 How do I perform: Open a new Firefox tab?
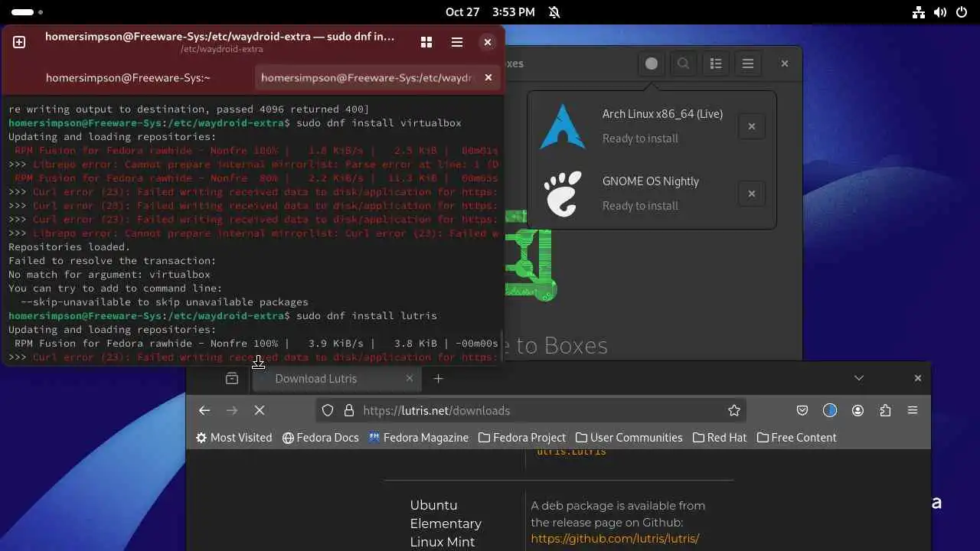pos(439,378)
